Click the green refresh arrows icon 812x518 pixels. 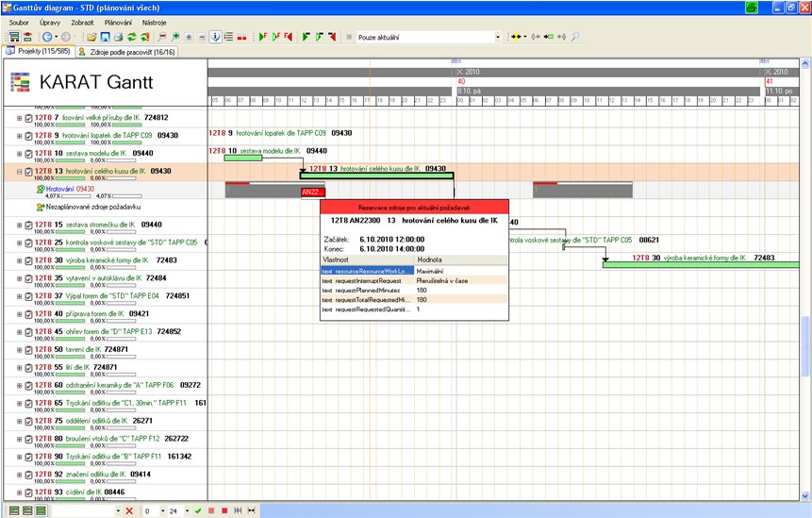pyautogui.click(x=132, y=37)
